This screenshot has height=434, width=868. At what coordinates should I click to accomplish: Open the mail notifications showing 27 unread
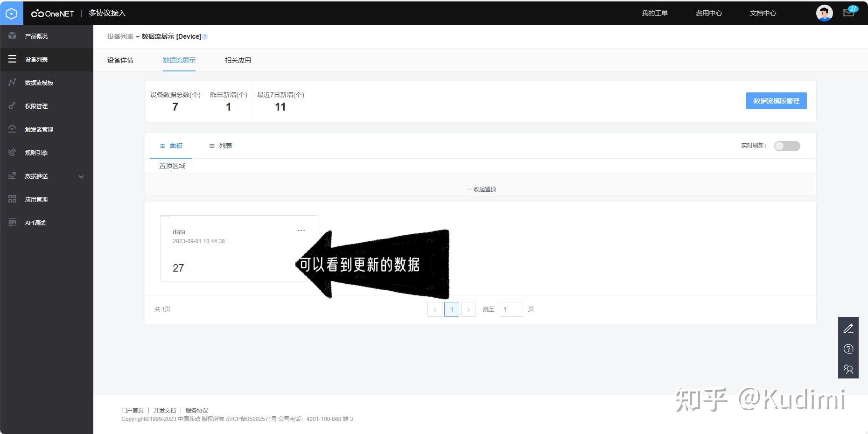(x=848, y=12)
